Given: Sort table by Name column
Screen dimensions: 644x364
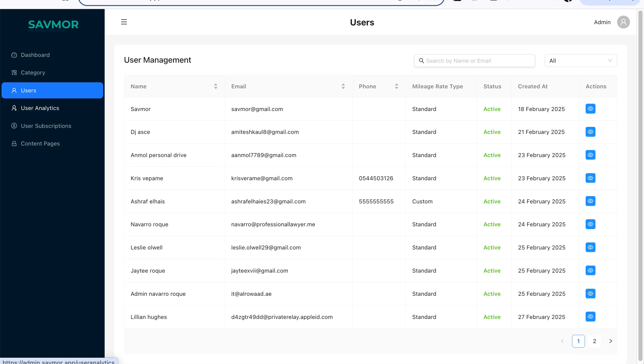Looking at the screenshot, I should click(216, 86).
